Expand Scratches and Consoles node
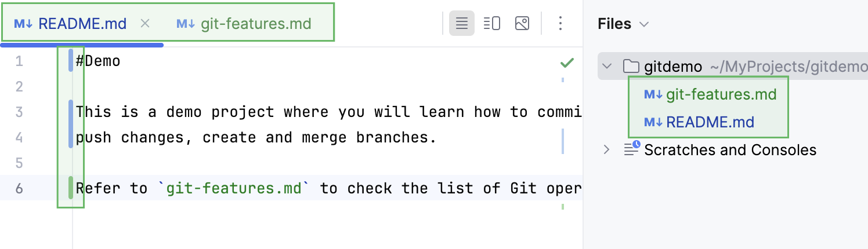The image size is (868, 249). tap(607, 149)
